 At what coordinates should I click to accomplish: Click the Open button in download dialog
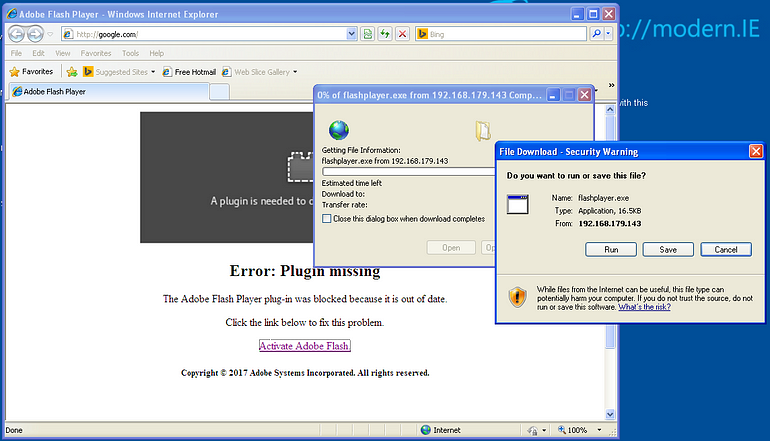[451, 248]
